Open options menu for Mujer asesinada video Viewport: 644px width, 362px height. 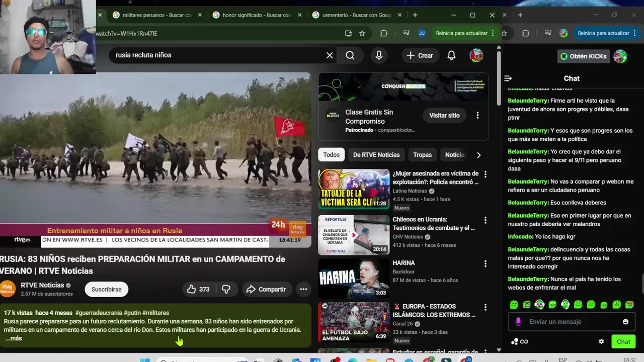pyautogui.click(x=485, y=174)
